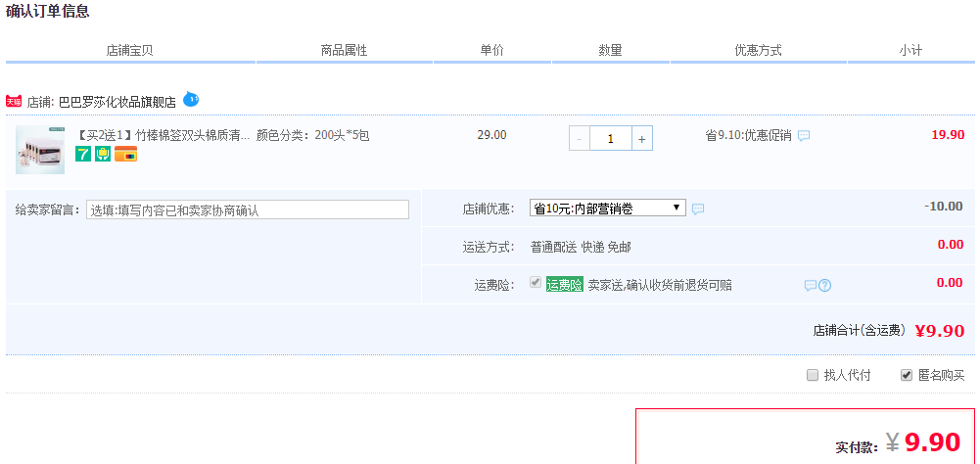Click the chat bubble icon in the 运费险 row
980x464 pixels.
810,286
